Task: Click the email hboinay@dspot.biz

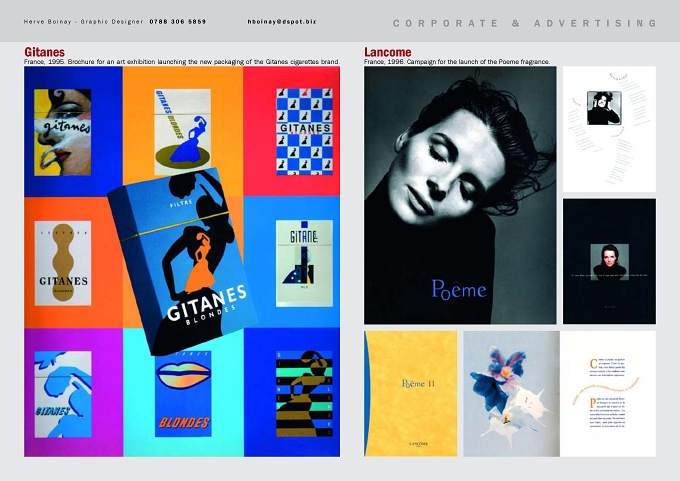Action: tap(282, 22)
